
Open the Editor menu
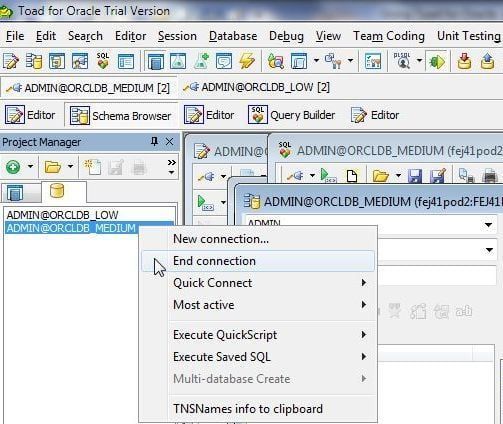[x=130, y=36]
